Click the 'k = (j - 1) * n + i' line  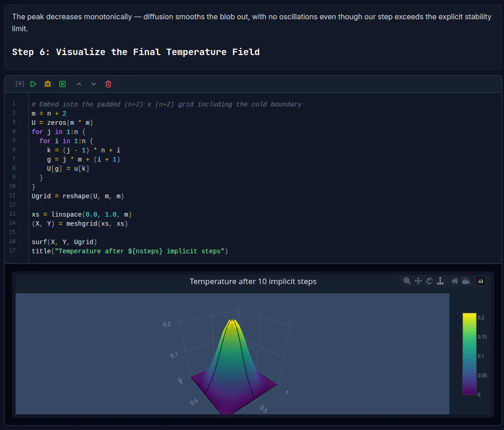(x=84, y=151)
